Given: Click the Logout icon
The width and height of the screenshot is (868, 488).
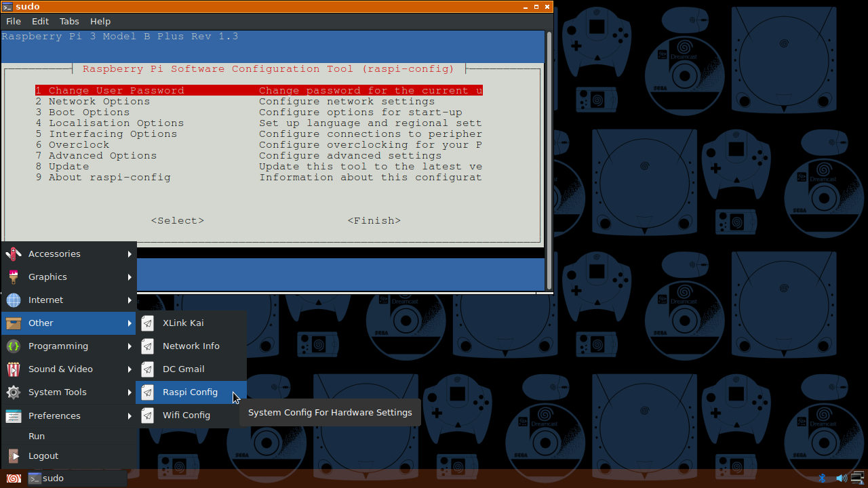Looking at the screenshot, I should click(x=14, y=456).
